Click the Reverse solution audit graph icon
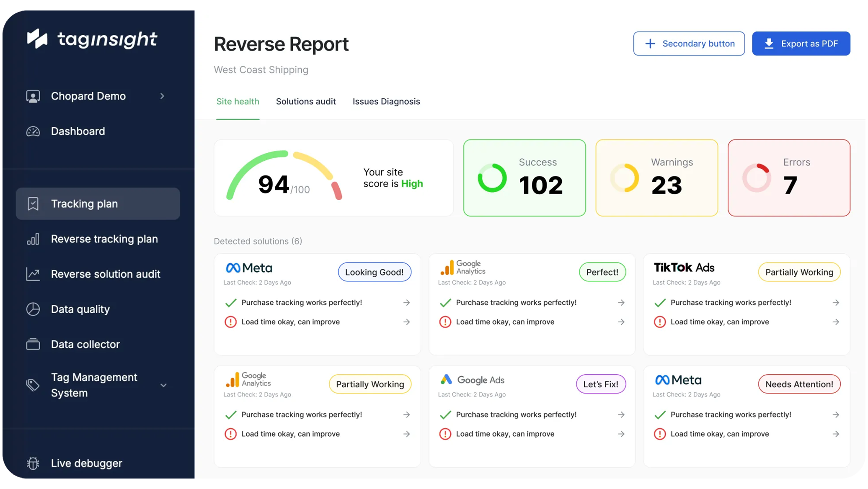The width and height of the screenshot is (868, 489). (x=33, y=274)
